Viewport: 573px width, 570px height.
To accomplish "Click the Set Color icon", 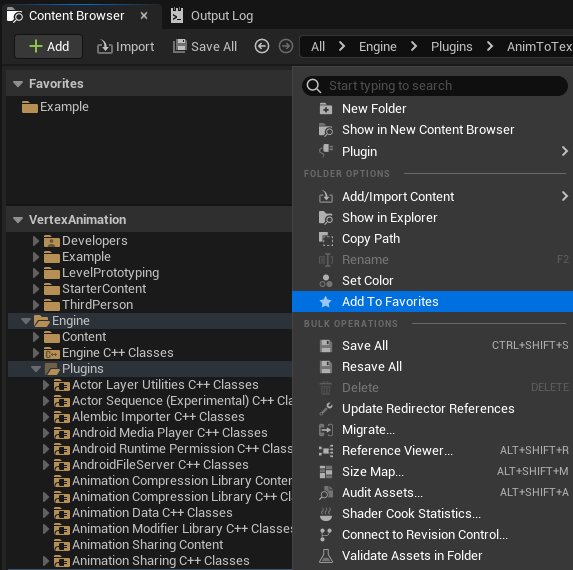I will click(x=326, y=281).
